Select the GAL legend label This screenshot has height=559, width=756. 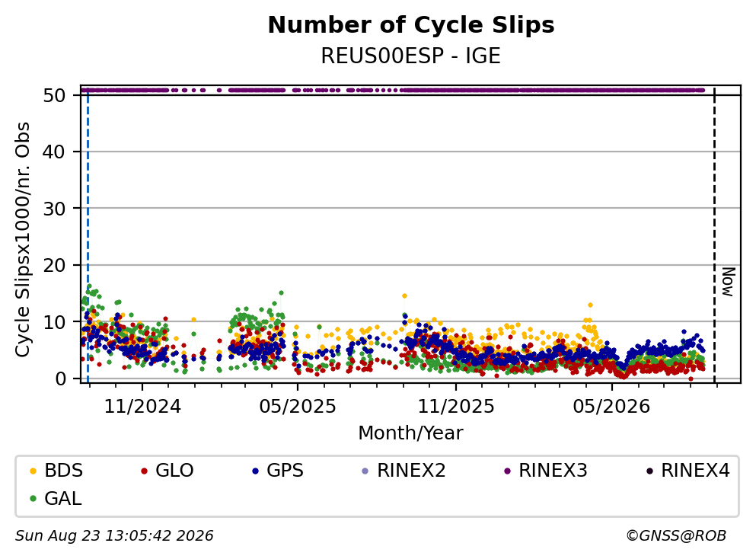[x=62, y=498]
